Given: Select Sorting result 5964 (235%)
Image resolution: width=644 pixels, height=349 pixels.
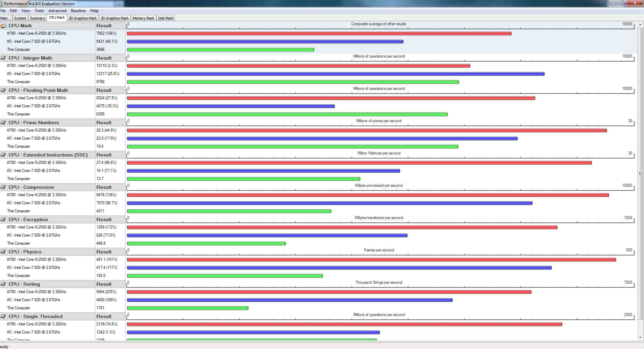Looking at the screenshot, I should tap(106, 292).
